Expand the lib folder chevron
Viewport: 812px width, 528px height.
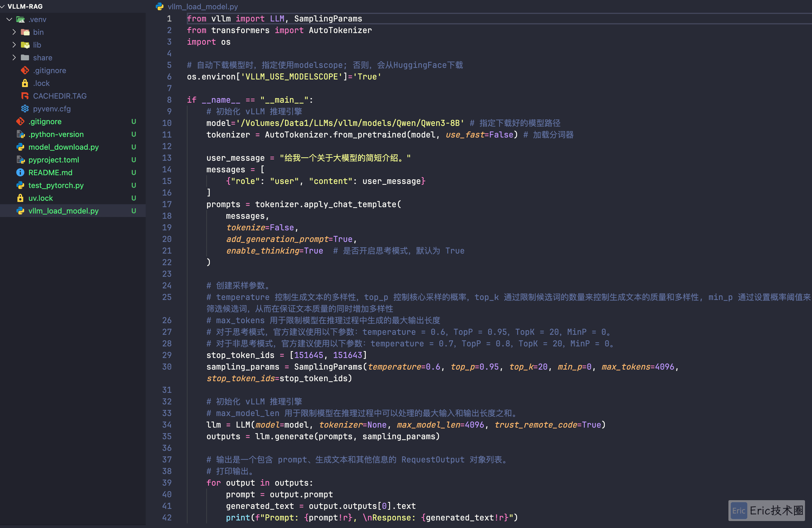tap(14, 45)
